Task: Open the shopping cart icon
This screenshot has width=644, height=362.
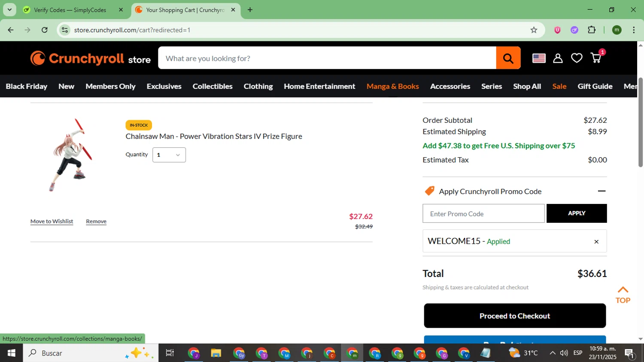Action: coord(596,58)
